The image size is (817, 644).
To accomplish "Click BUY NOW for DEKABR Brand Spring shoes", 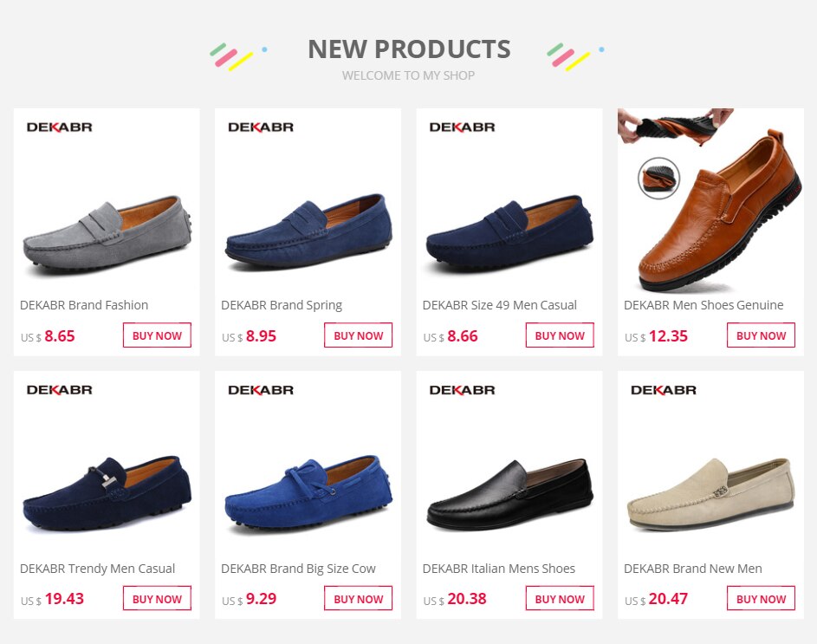I will 358,335.
